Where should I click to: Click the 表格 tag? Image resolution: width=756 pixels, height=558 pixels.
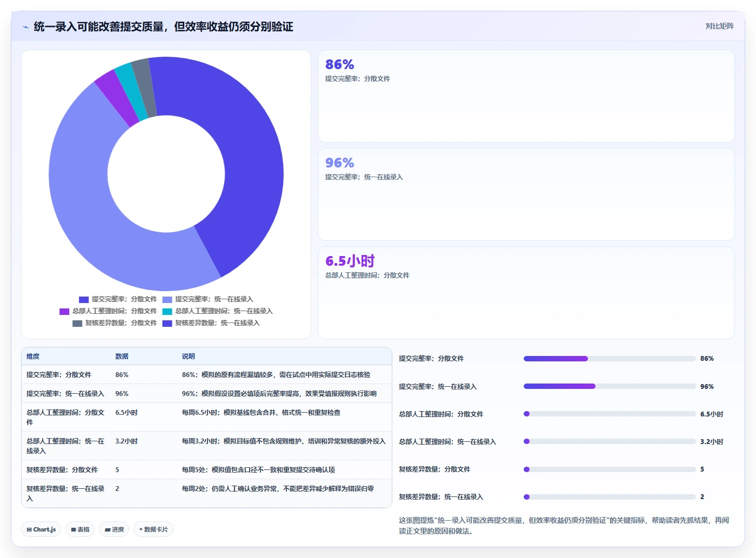80,529
